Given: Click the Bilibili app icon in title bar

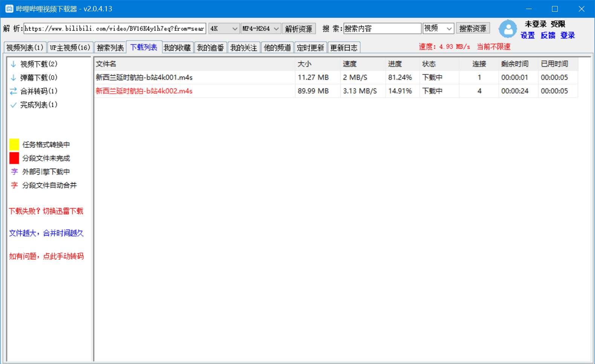Looking at the screenshot, I should point(9,9).
